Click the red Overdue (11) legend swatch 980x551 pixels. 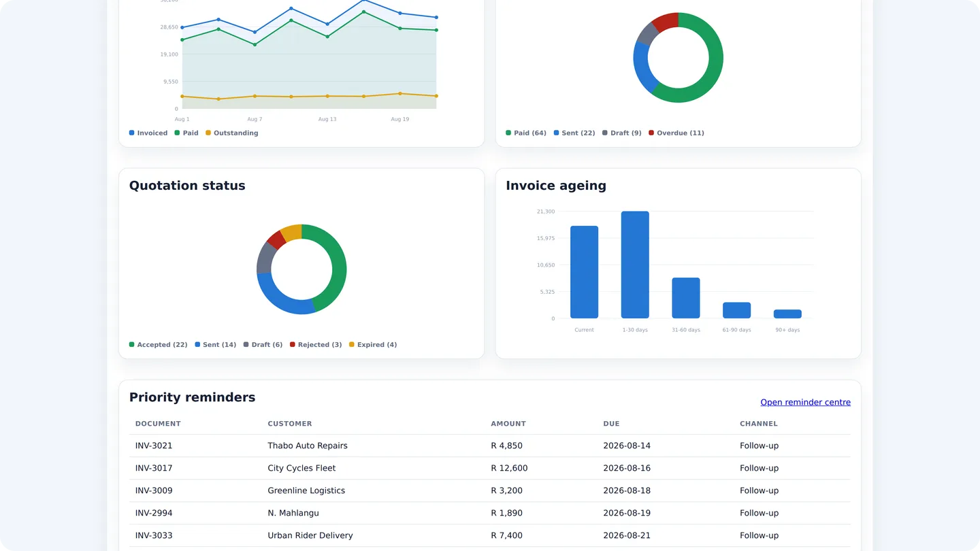point(651,133)
